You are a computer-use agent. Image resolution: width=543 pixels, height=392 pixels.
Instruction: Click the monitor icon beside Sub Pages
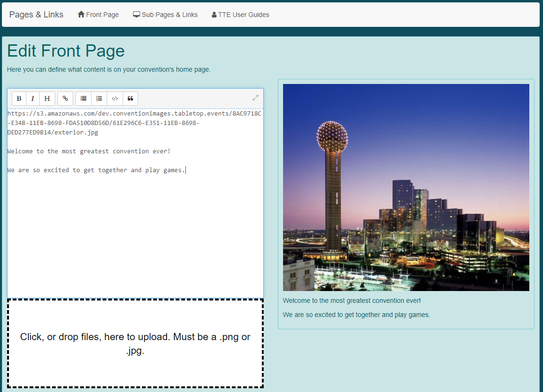tap(136, 15)
